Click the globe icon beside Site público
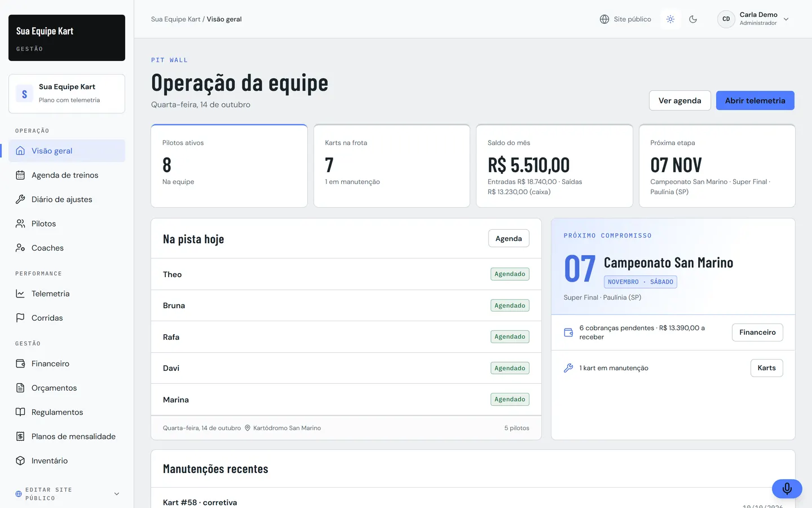 coord(604,19)
